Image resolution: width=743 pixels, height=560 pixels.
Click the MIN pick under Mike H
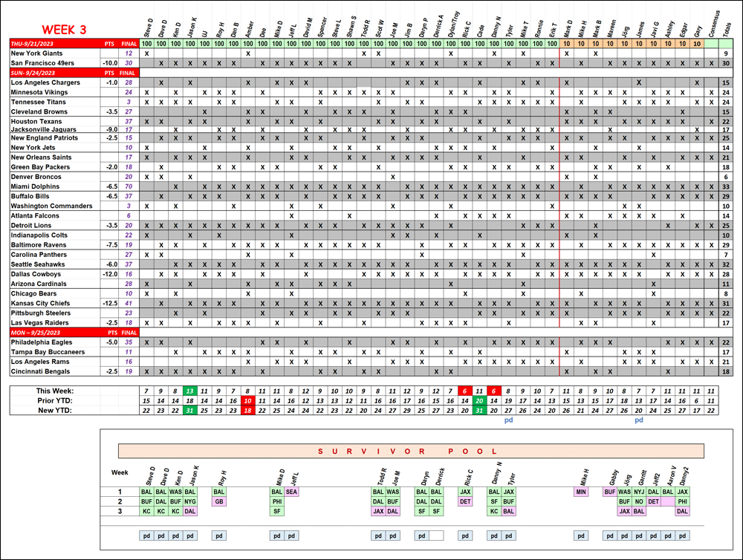click(x=581, y=492)
